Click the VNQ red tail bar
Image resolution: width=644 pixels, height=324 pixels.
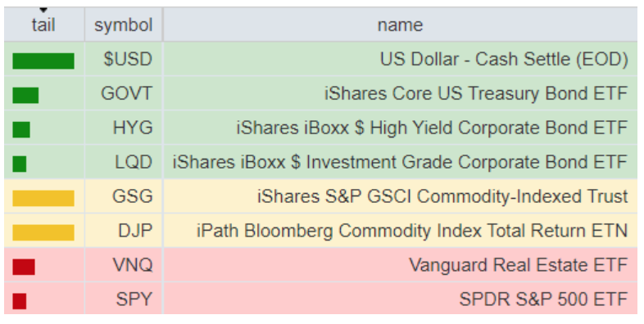(24, 267)
